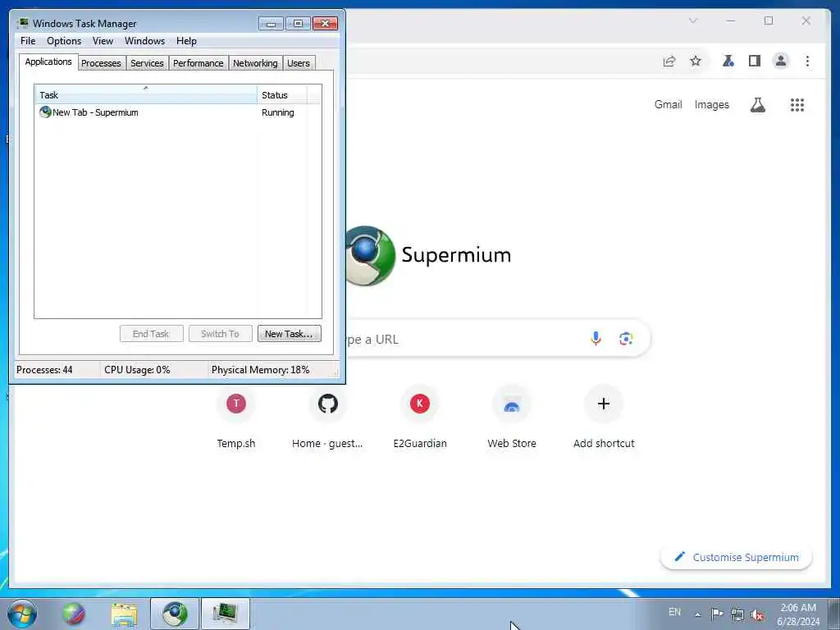
Task: Show hidden tray icons arrow
Action: pos(697,614)
